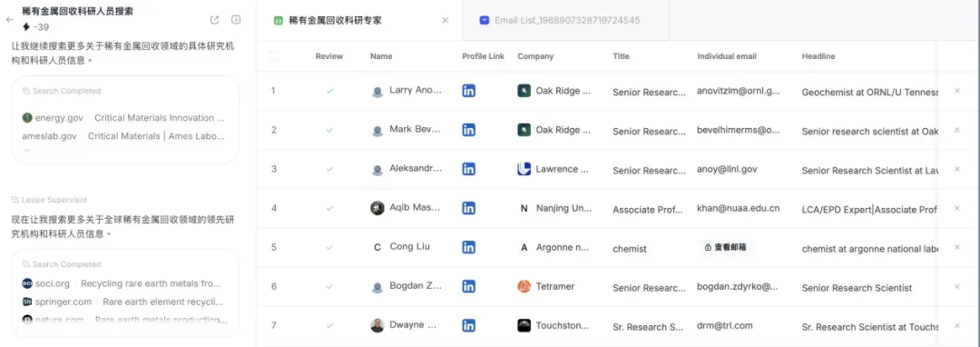Image resolution: width=980 pixels, height=347 pixels.
Task: Close the 稀有金属回收科研专家 tab
Action: pos(445,20)
